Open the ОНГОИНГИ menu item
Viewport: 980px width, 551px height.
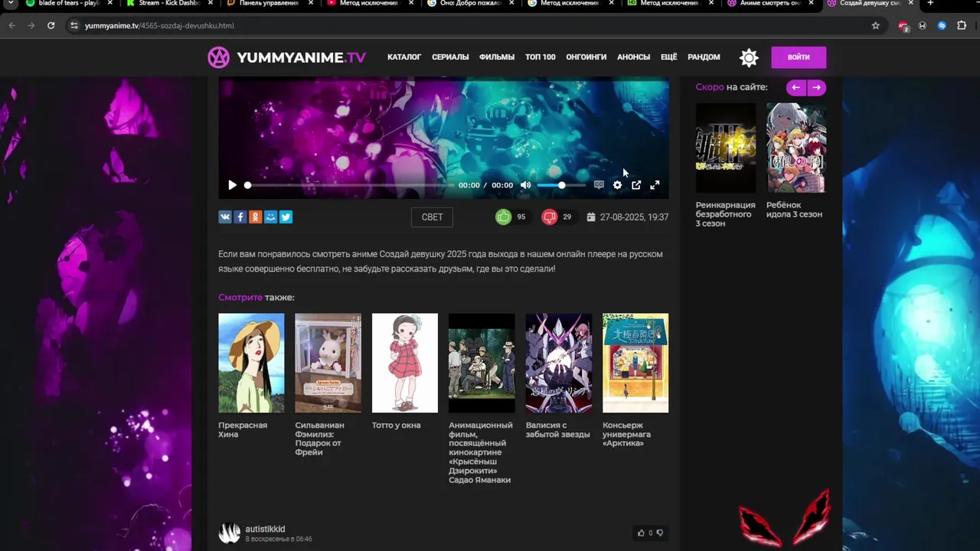586,57
